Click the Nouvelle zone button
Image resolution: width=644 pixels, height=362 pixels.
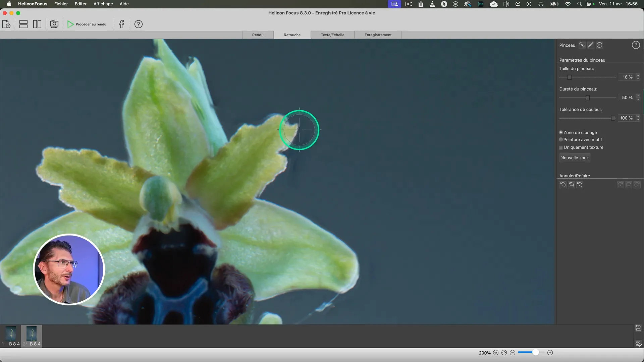575,158
